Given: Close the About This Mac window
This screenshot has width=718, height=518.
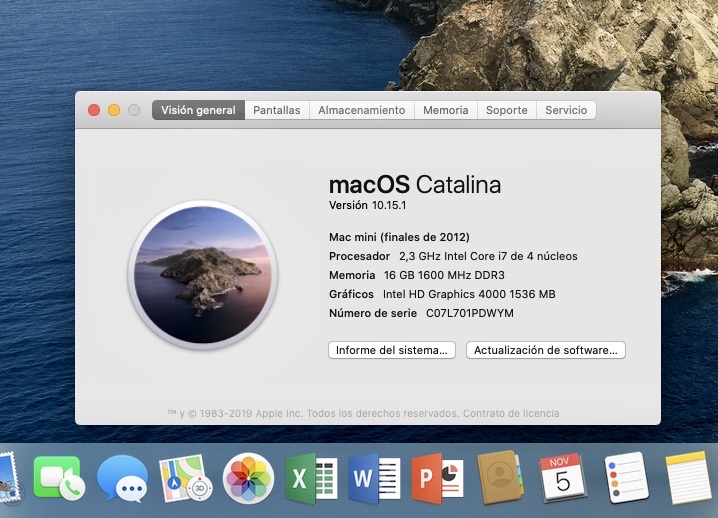Looking at the screenshot, I should (x=94, y=110).
